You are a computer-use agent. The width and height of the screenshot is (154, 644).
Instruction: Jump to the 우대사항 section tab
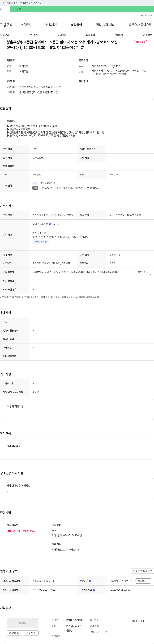coord(62,35)
